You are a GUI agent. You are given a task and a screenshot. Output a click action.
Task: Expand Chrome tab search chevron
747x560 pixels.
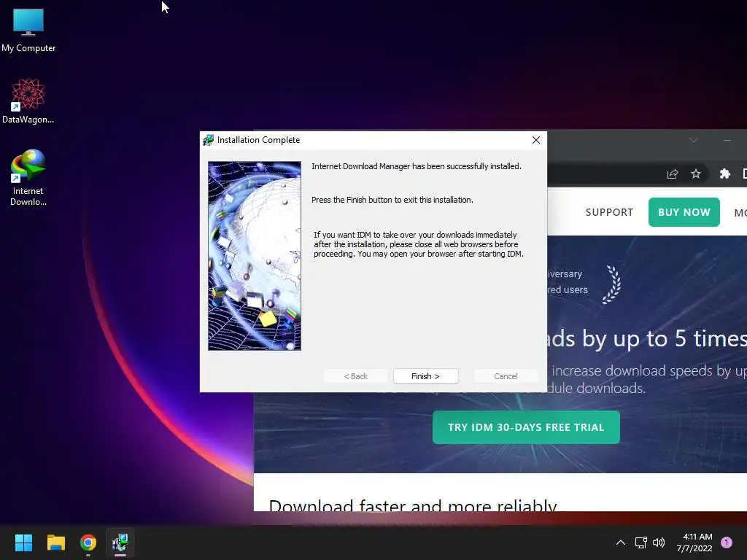(694, 139)
